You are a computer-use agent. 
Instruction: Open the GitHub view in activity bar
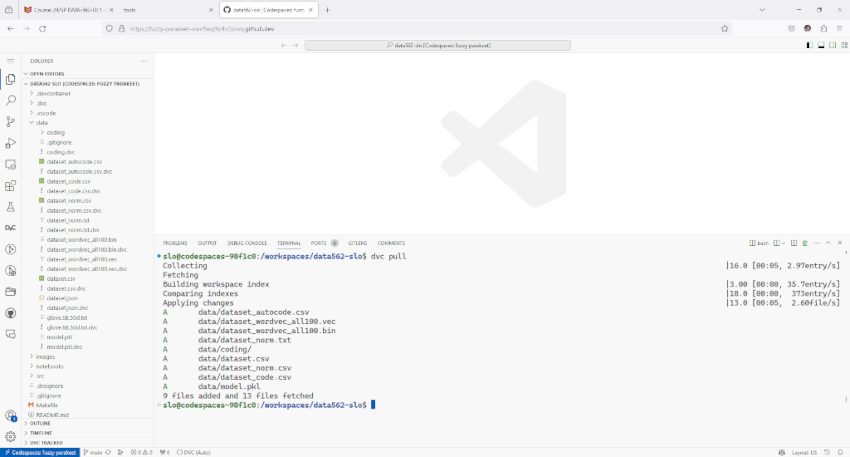(10, 312)
